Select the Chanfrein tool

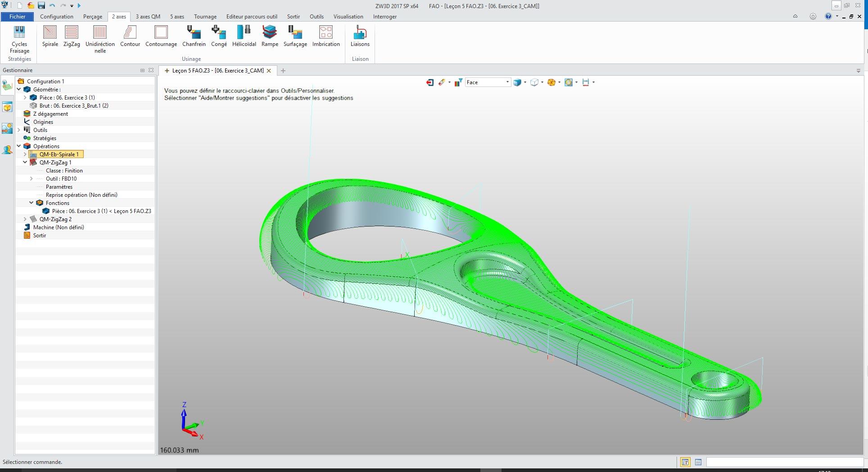point(194,36)
